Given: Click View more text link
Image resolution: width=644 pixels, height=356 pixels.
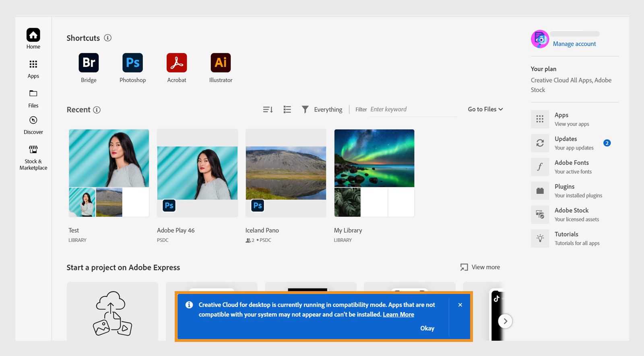Looking at the screenshot, I should click(486, 267).
